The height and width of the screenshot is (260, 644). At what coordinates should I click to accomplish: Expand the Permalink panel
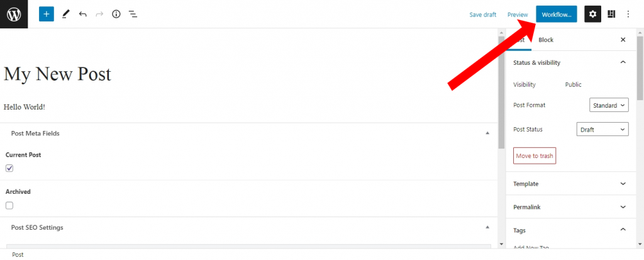570,207
